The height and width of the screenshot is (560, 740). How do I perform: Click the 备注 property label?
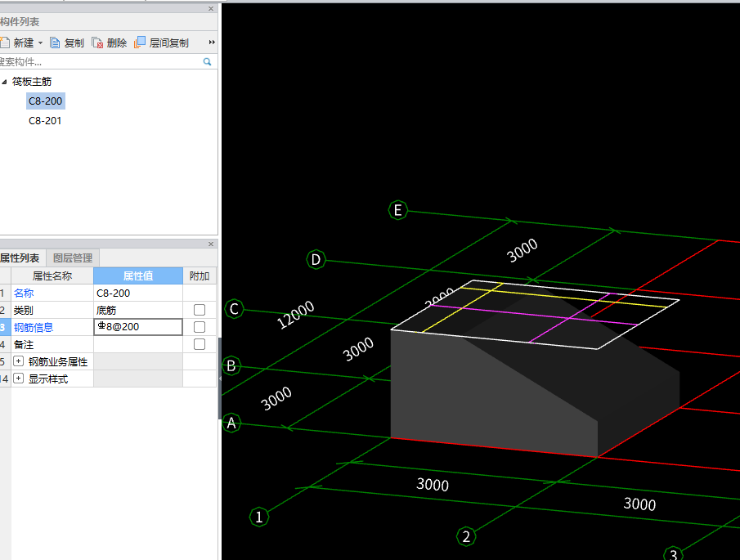tap(24, 345)
